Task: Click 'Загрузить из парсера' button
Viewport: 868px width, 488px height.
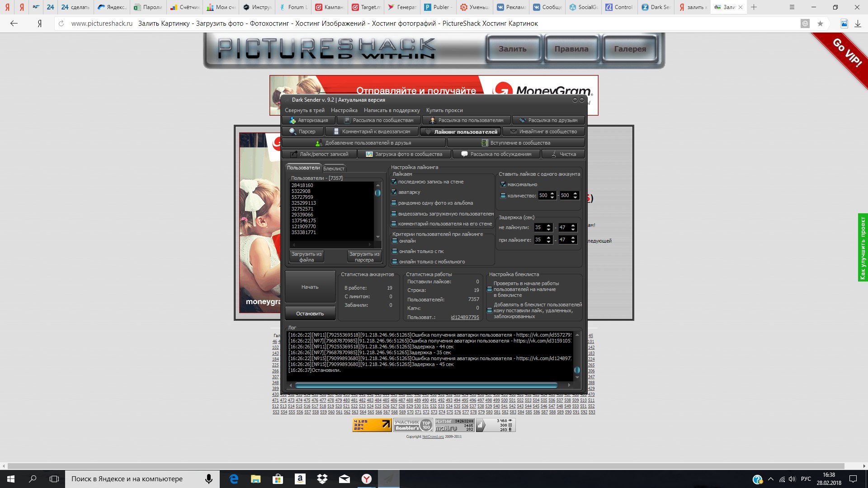Action: (x=364, y=257)
